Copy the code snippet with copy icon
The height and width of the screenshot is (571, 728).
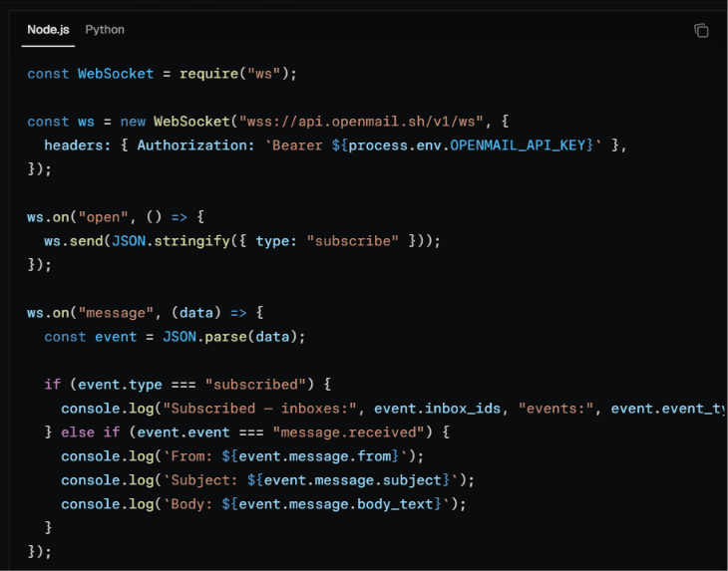pos(701,31)
